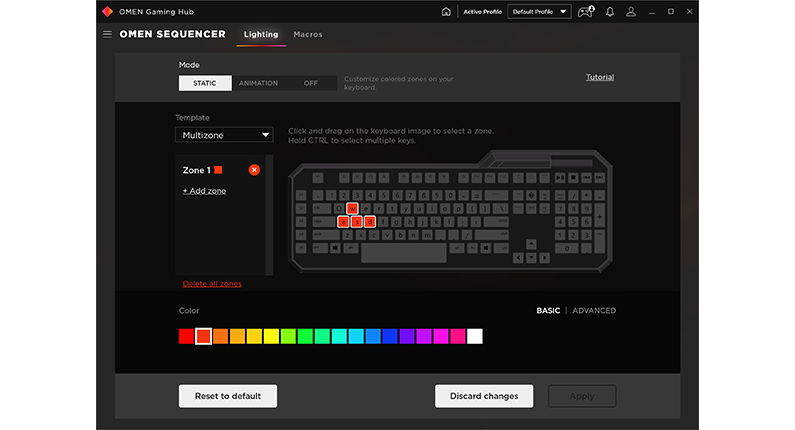Click the Discard changes button

pyautogui.click(x=484, y=396)
